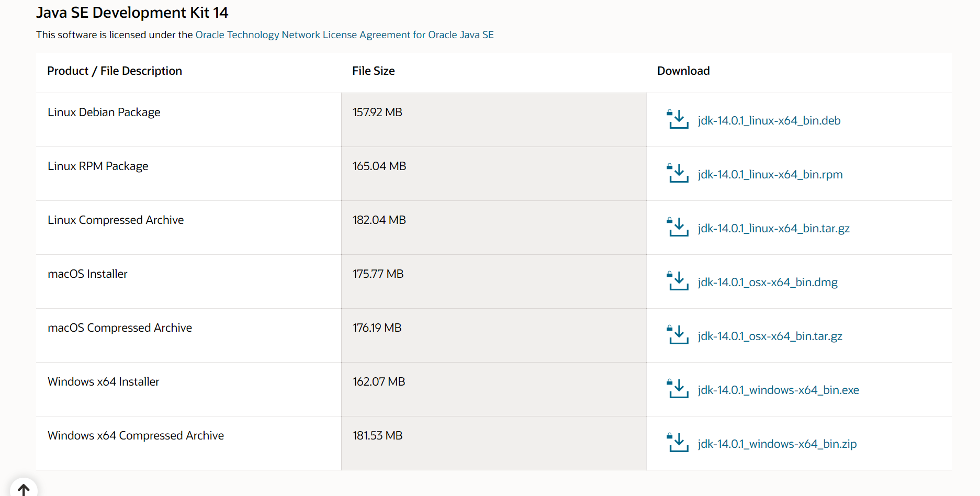This screenshot has width=980, height=496.
Task: Click the 176.19 MB file size
Action: pyautogui.click(x=377, y=328)
